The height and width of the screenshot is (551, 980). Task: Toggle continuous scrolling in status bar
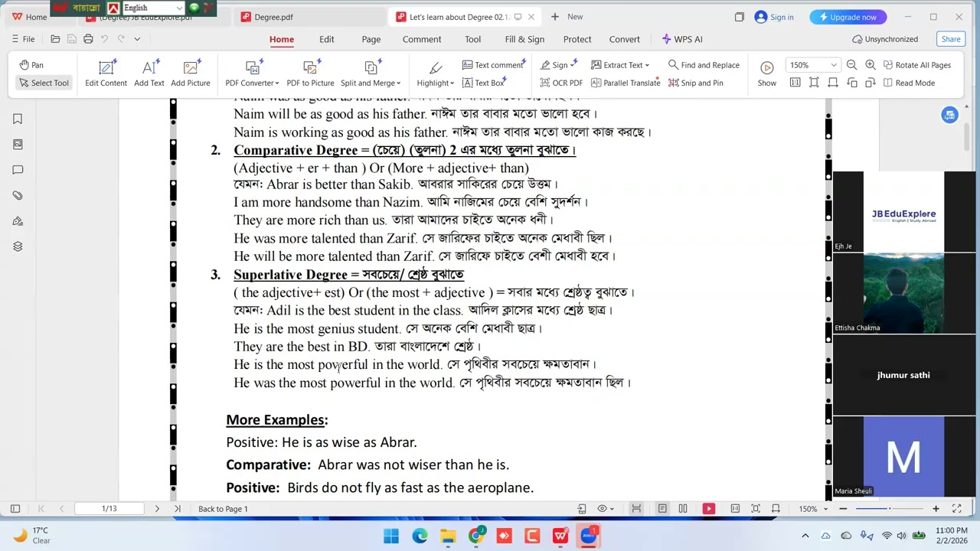[636, 509]
